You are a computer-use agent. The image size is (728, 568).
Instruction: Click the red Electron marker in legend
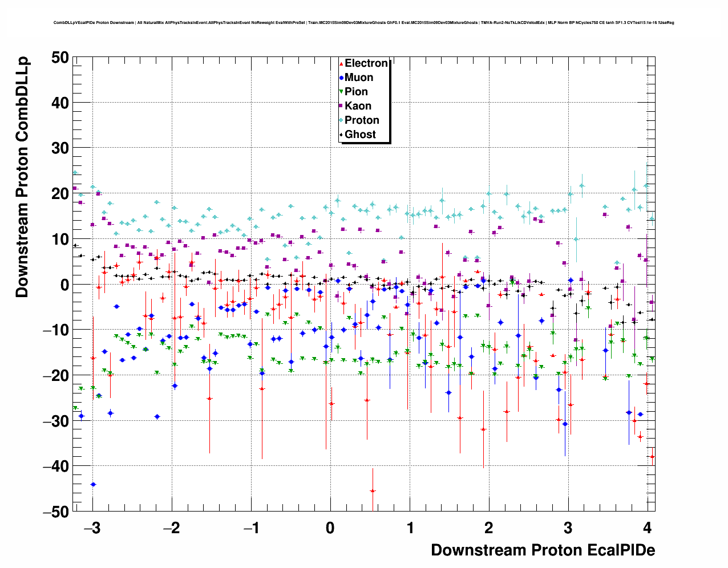341,64
